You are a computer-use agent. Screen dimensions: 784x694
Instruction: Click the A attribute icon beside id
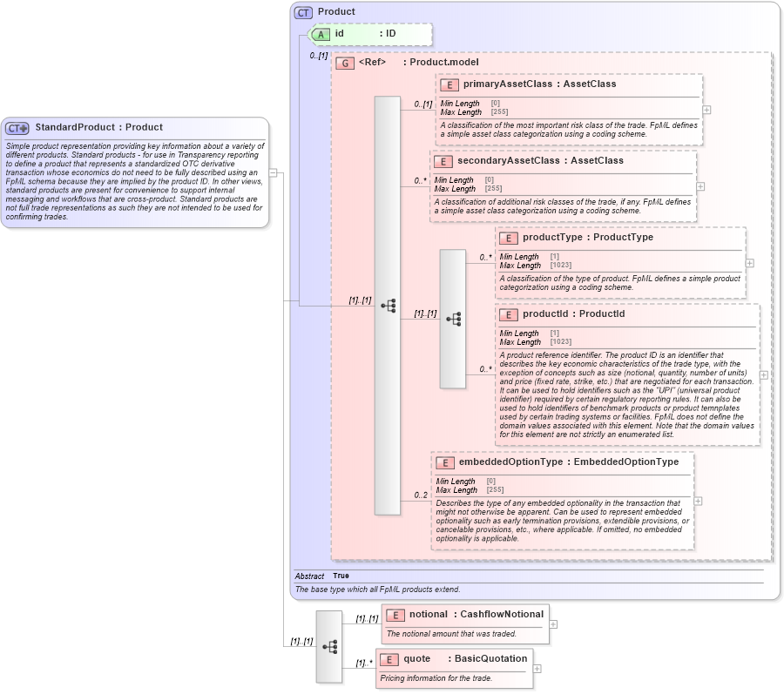pos(321,34)
